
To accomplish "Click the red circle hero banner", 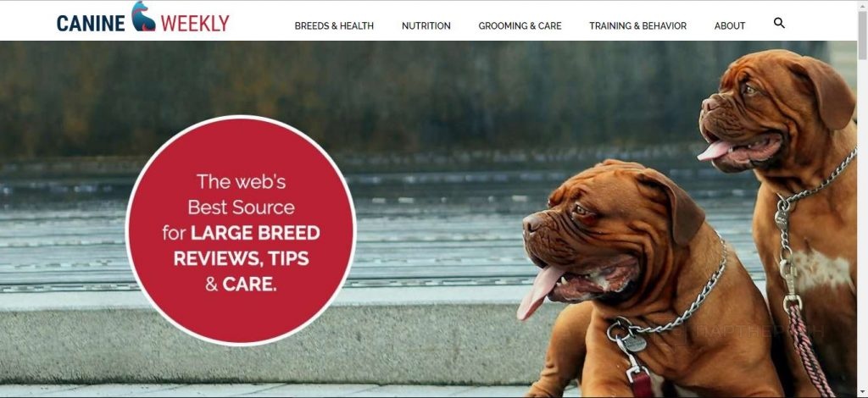I will pos(242,230).
